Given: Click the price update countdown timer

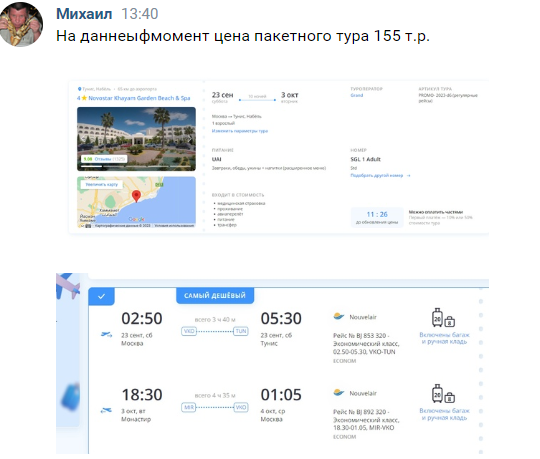Looking at the screenshot, I should pyautogui.click(x=377, y=217).
